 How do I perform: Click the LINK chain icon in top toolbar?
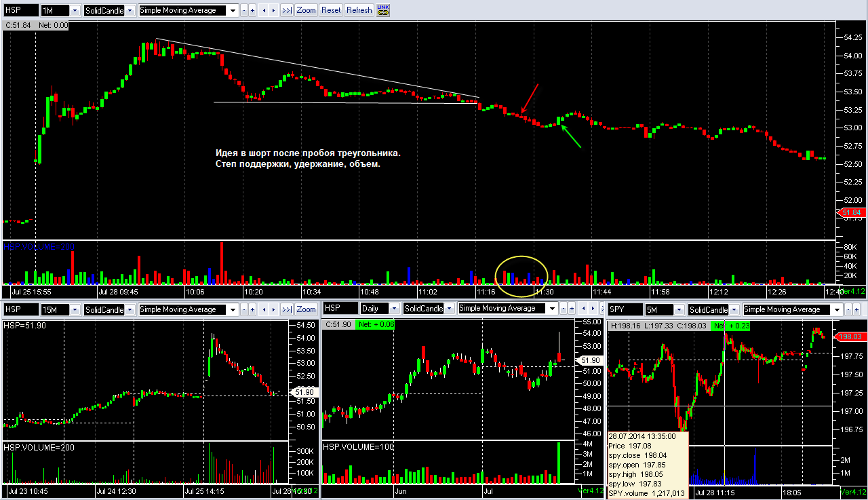pyautogui.click(x=383, y=10)
